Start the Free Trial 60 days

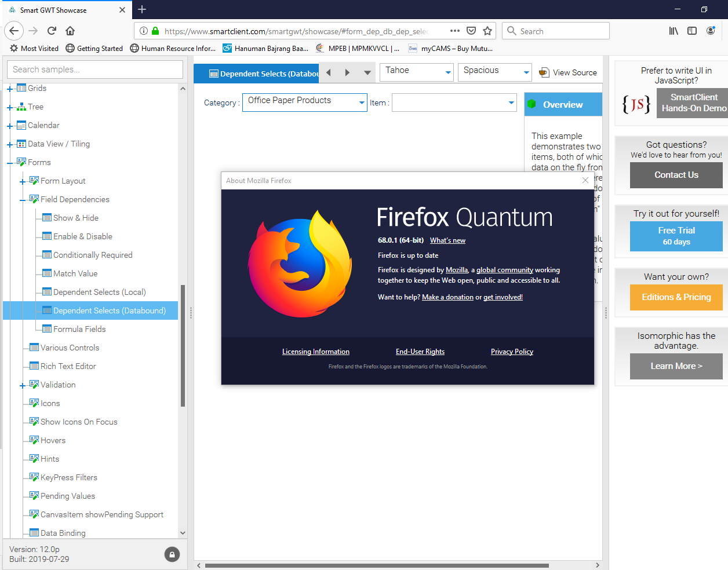point(676,236)
